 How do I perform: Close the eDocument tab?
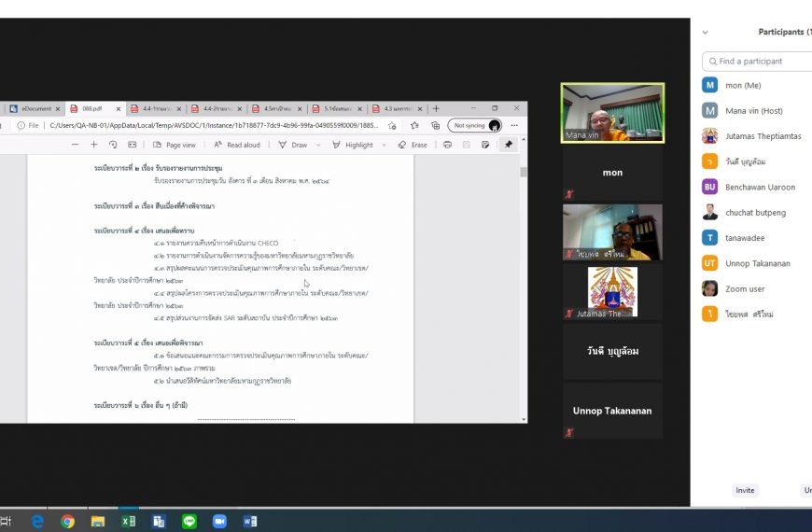click(58, 109)
